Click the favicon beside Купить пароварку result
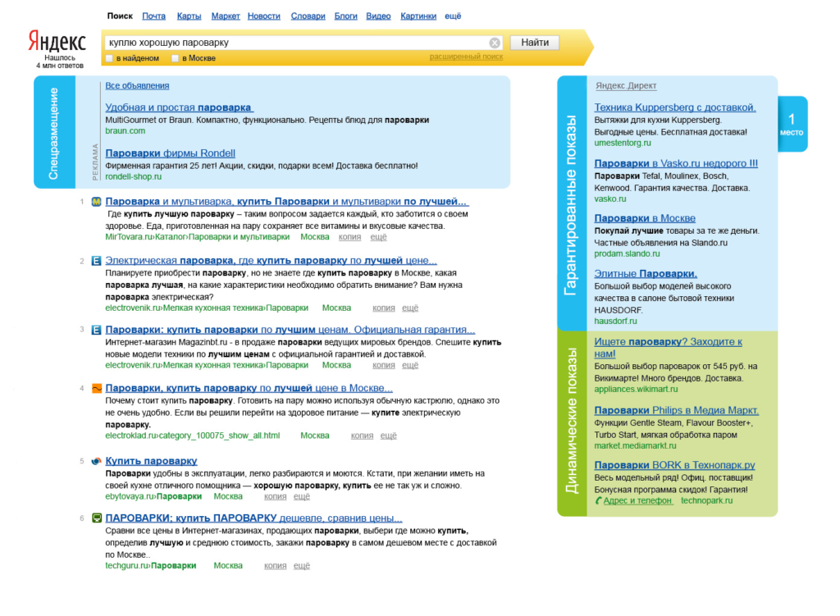 97,461
